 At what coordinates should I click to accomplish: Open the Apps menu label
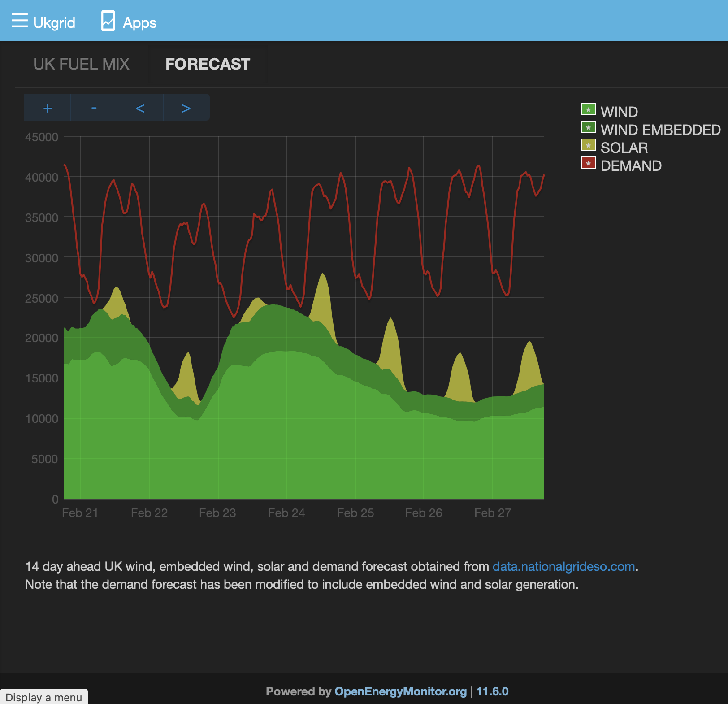point(139,22)
